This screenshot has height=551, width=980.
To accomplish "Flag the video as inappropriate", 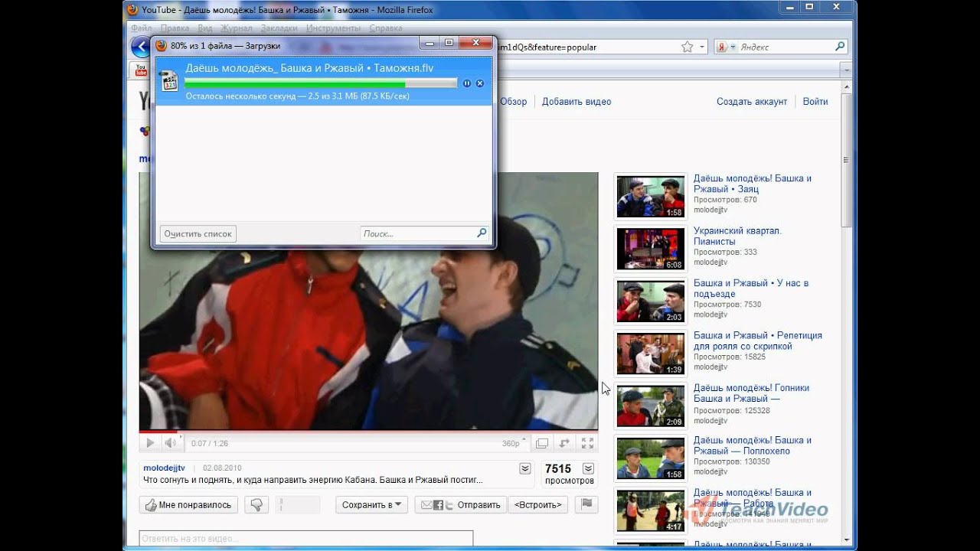I will (x=586, y=504).
